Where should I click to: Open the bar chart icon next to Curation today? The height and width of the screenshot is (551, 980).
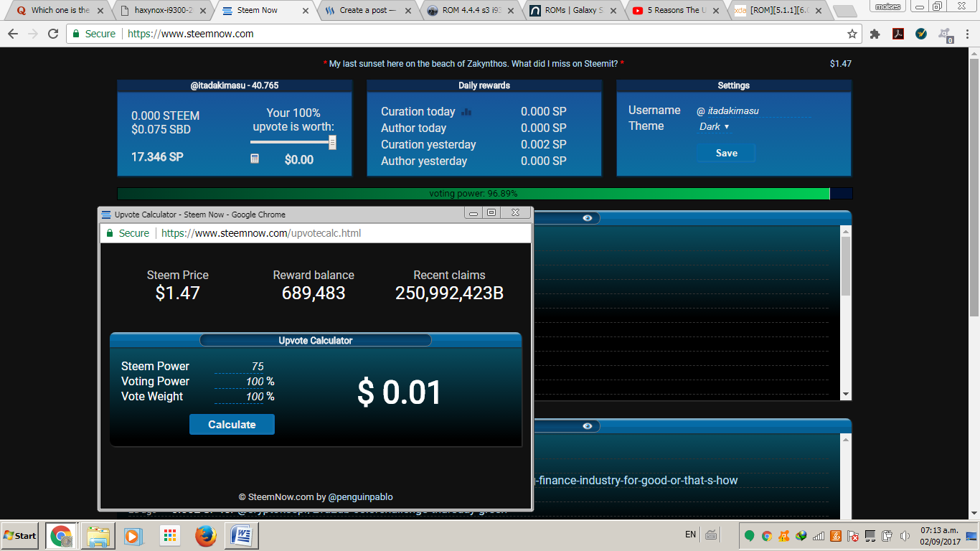coord(466,112)
